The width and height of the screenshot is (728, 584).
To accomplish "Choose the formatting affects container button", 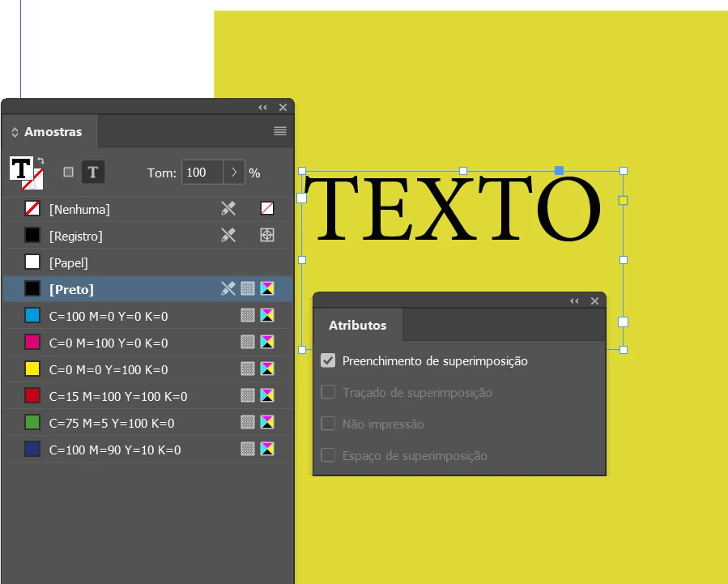I will [68, 173].
